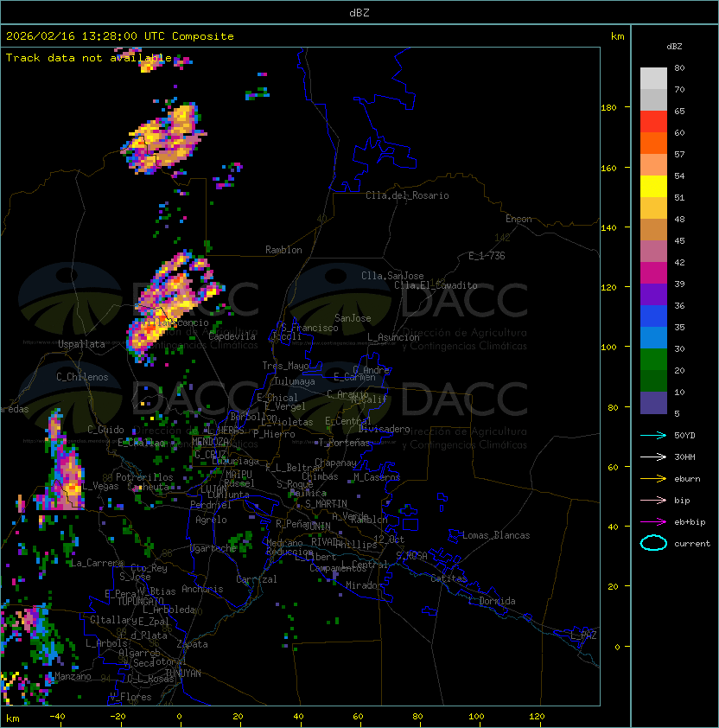Screen dimensions: 719x728
Task: Click the 'MAIPU' map label
Action: point(239,475)
